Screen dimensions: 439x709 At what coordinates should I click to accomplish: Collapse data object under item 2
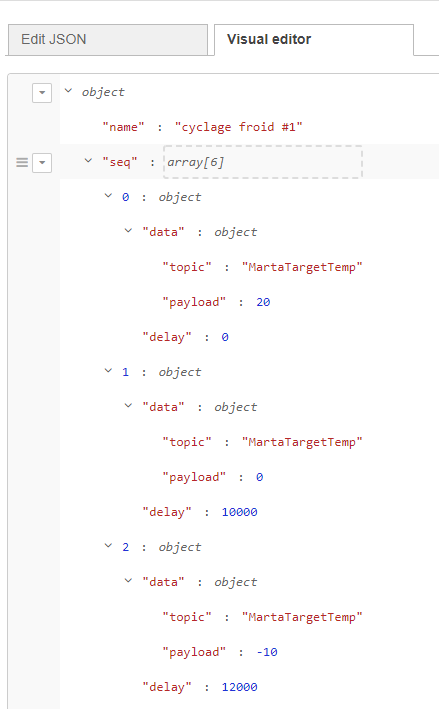[128, 581]
